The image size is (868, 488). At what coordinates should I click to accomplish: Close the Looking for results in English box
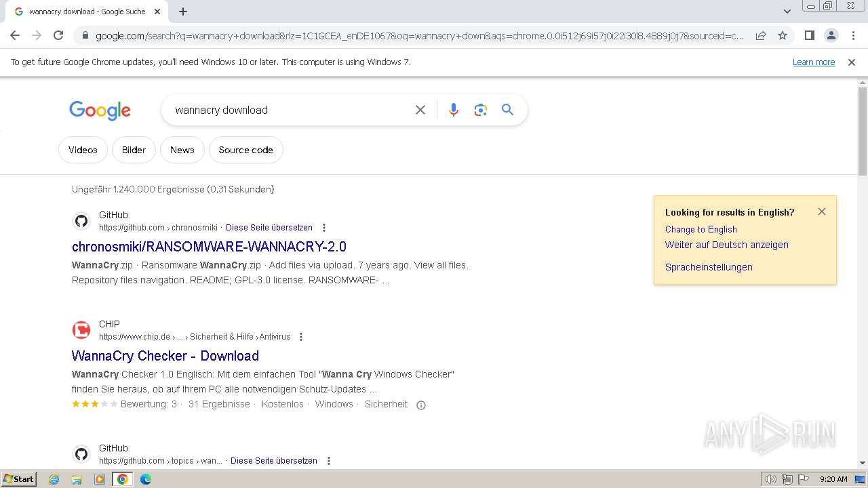pyautogui.click(x=822, y=211)
